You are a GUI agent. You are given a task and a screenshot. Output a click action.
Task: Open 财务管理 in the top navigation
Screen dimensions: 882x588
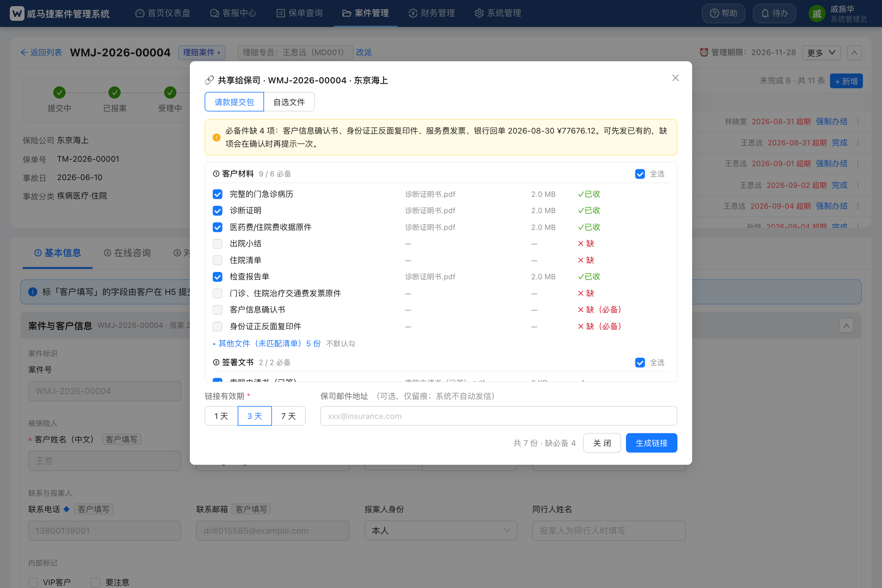tap(432, 13)
